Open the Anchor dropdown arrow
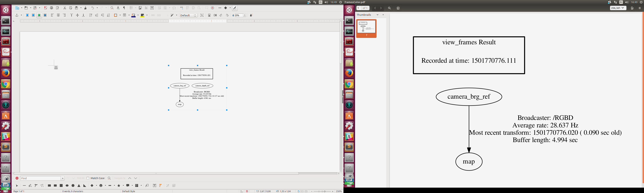 pos(21,15)
